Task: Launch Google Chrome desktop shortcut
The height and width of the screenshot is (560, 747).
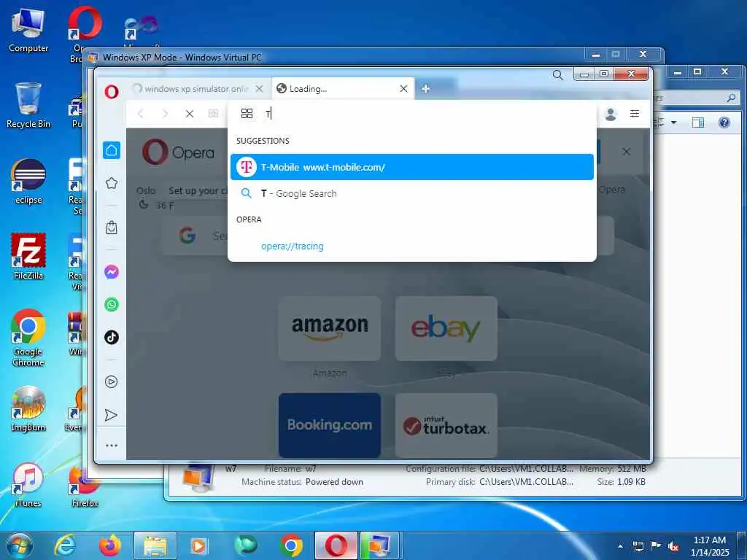Action: [28, 338]
